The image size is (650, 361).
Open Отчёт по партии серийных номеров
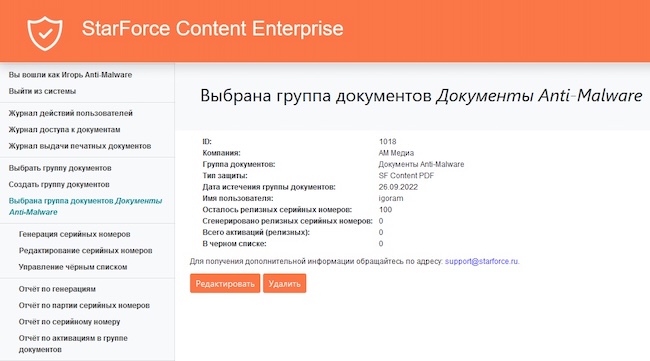[x=84, y=305]
